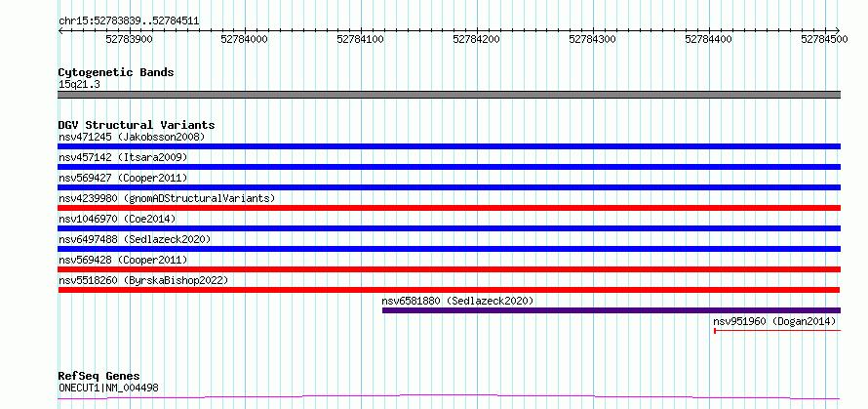Click ruler position 52783900

tap(129, 39)
